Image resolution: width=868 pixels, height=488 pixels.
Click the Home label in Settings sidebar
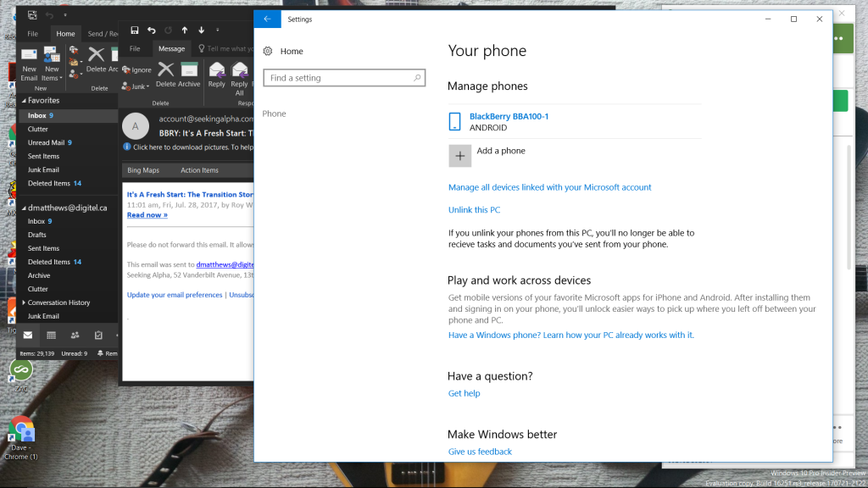292,51
